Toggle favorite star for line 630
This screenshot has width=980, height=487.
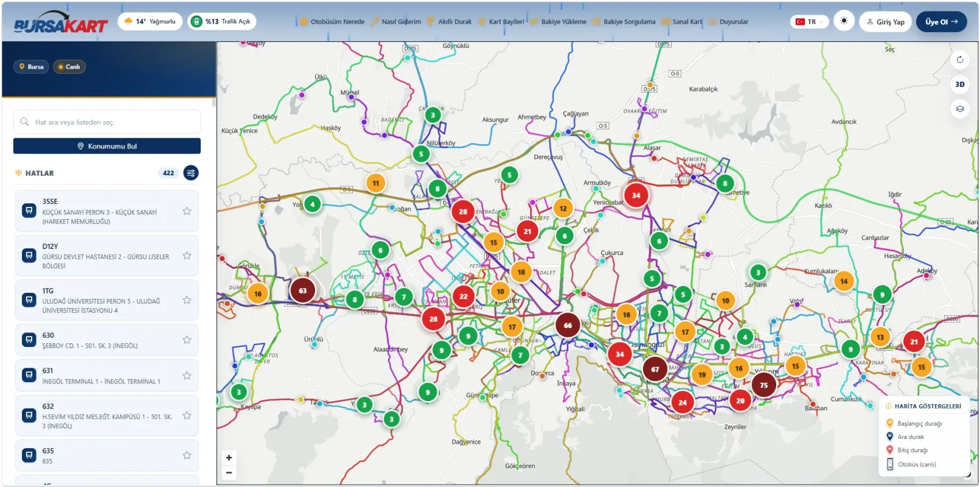pyautogui.click(x=187, y=340)
